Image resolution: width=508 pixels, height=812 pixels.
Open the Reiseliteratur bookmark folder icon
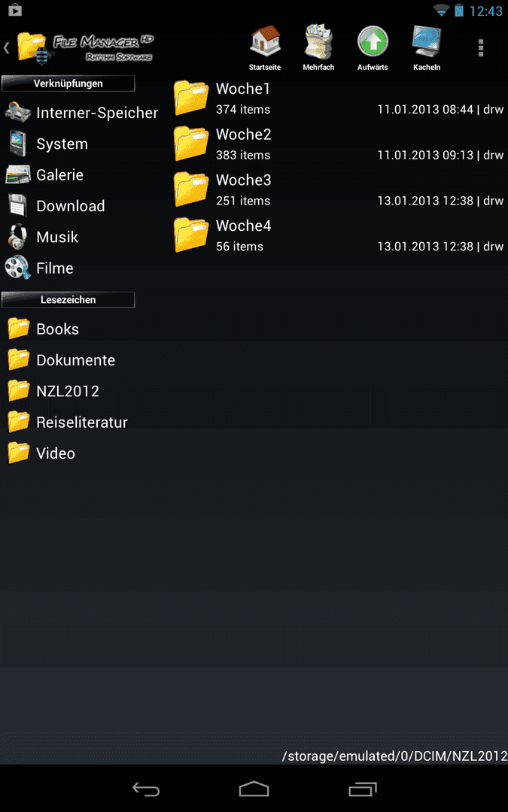click(19, 422)
